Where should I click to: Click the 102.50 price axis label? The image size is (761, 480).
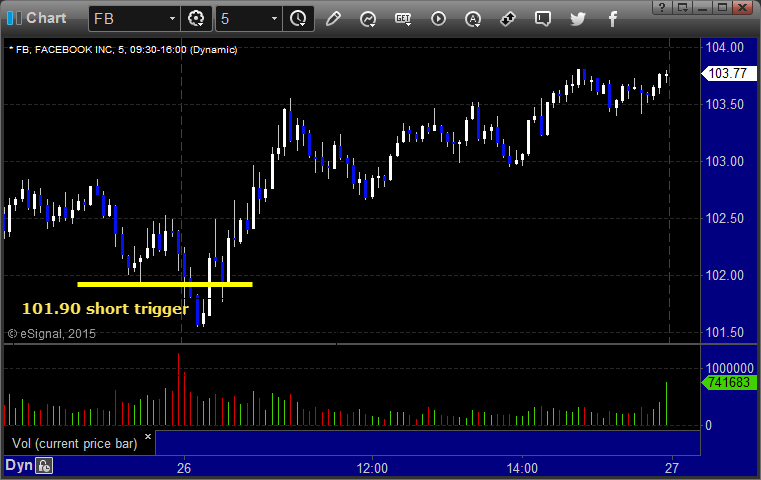coord(725,218)
